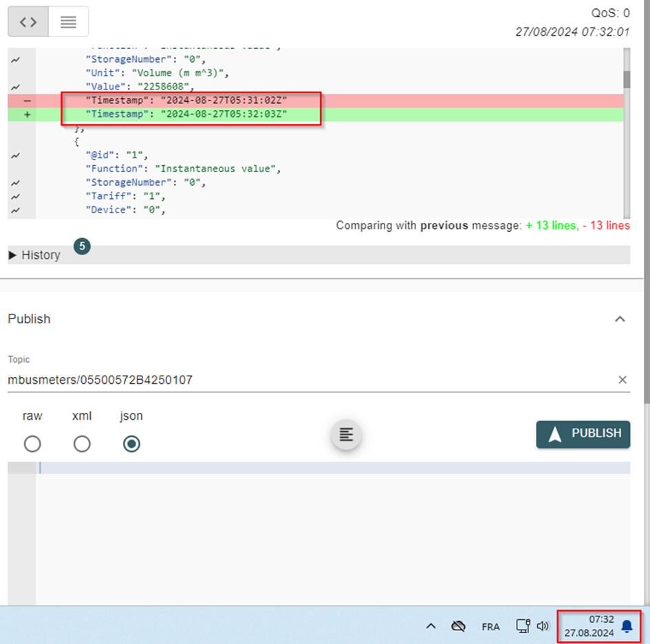Click chart icon beside the Tariff line
Image resolution: width=650 pixels, height=644 pixels.
coord(16,196)
